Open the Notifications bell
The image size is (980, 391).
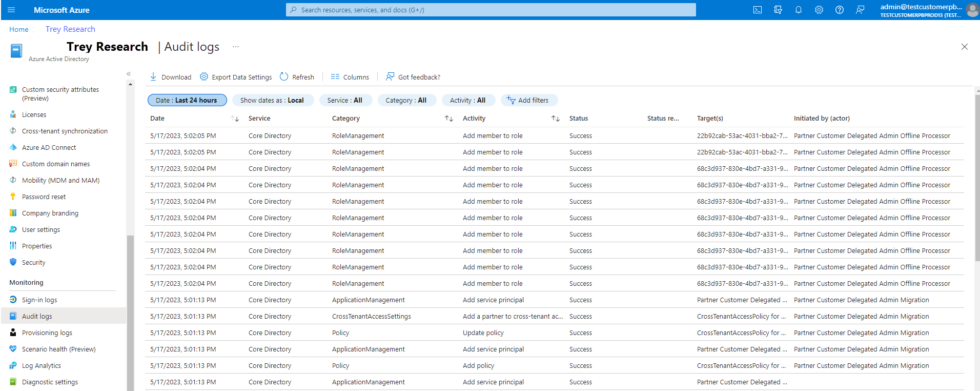click(x=799, y=10)
